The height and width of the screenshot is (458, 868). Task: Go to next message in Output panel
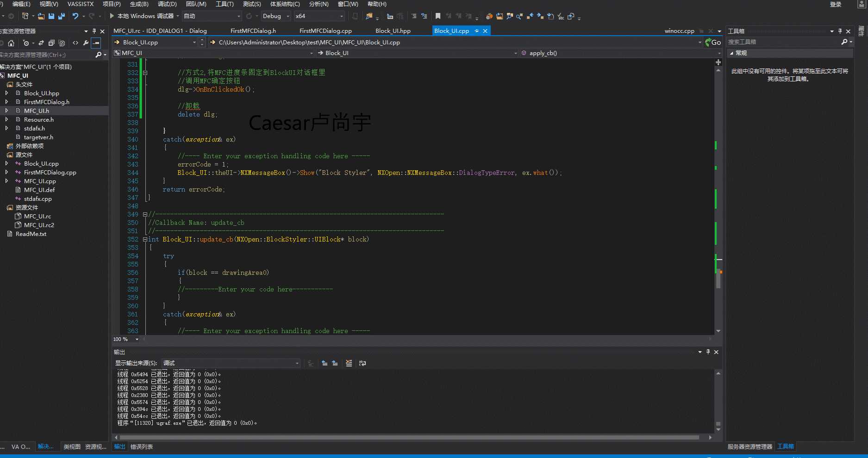335,363
